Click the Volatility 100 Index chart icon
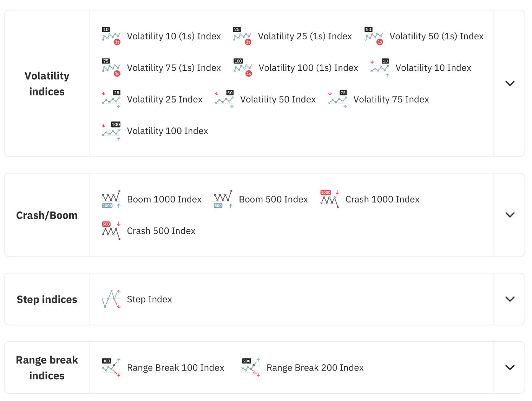The width and height of the screenshot is (532, 401). coord(111,131)
